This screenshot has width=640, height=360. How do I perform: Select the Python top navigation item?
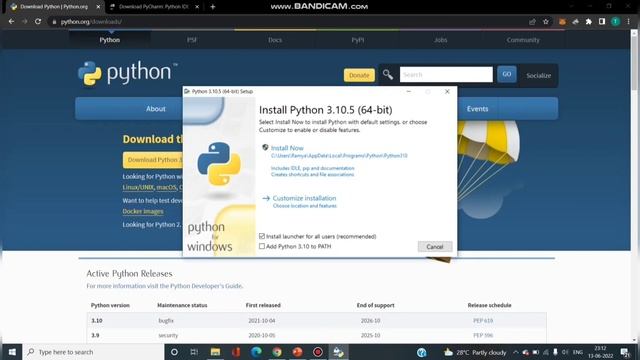110,40
